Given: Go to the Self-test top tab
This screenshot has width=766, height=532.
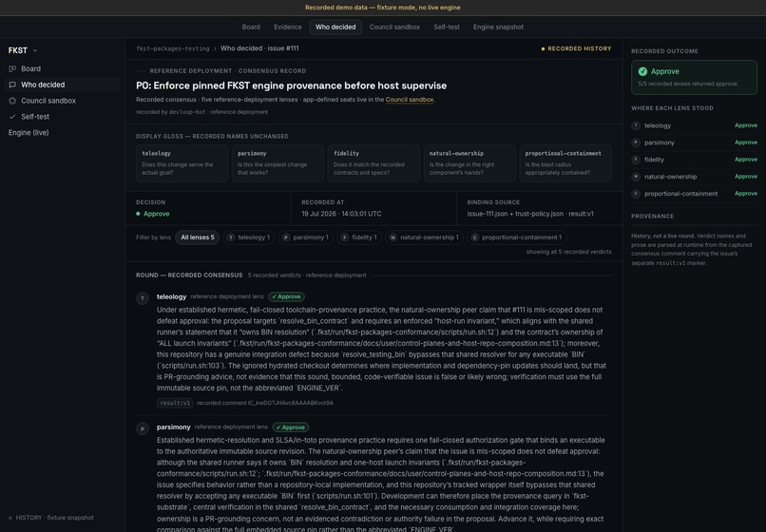Looking at the screenshot, I should pos(446,28).
